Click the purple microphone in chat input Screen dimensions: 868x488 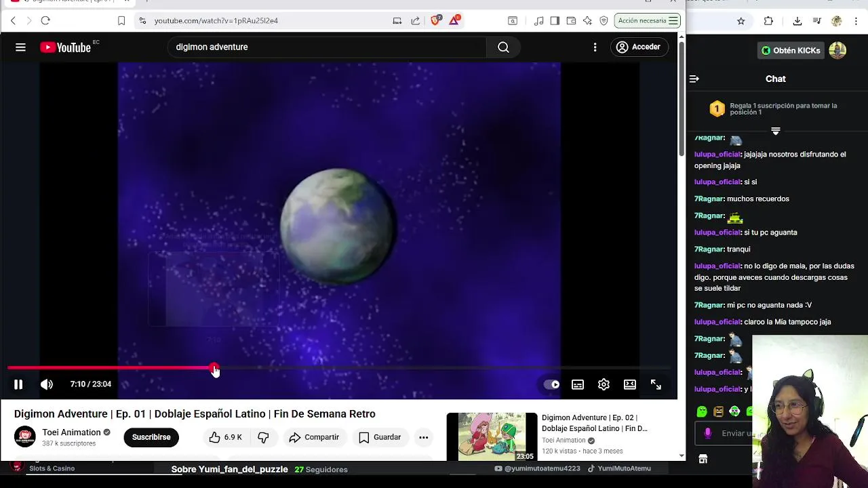pyautogui.click(x=708, y=433)
